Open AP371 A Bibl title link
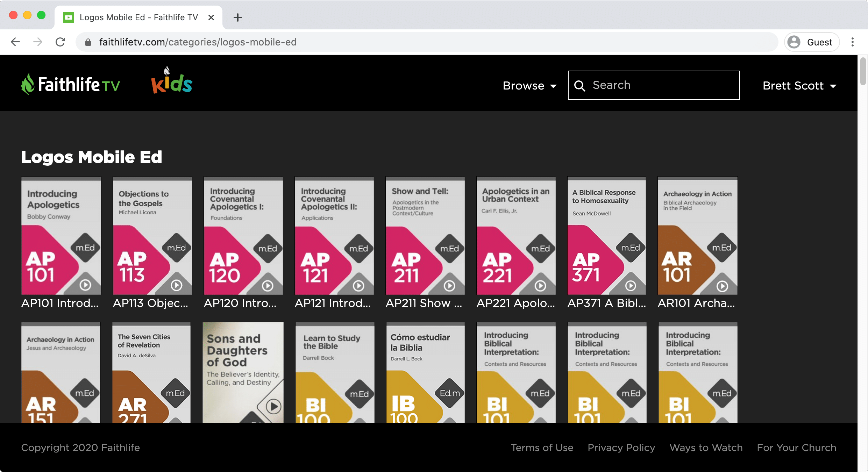868x472 pixels. [607, 303]
